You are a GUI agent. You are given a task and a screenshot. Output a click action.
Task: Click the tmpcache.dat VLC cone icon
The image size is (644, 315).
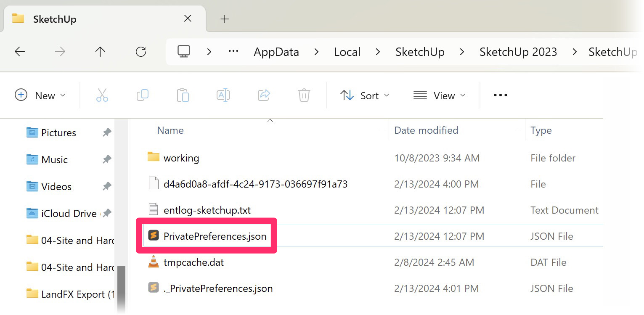pos(154,262)
